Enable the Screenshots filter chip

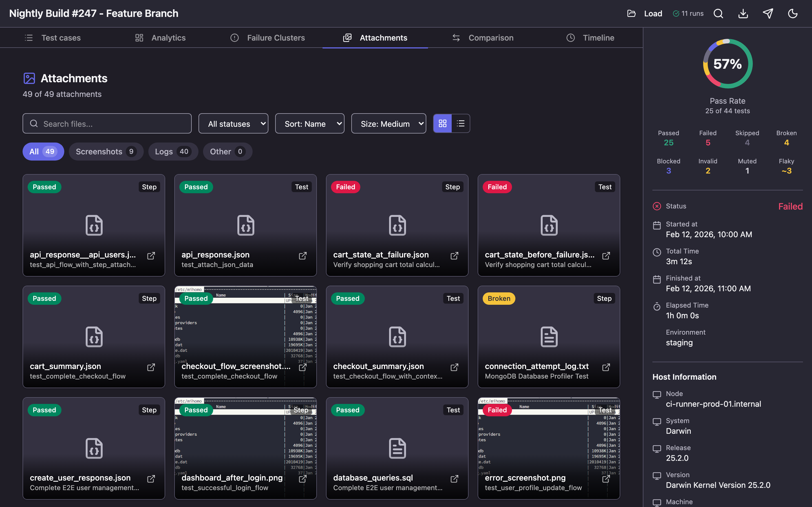pos(106,152)
